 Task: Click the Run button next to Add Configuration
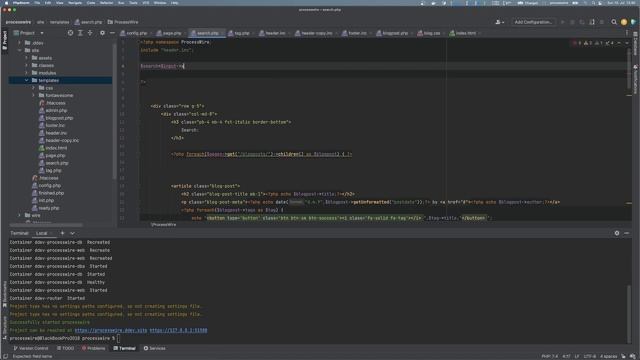(562, 22)
